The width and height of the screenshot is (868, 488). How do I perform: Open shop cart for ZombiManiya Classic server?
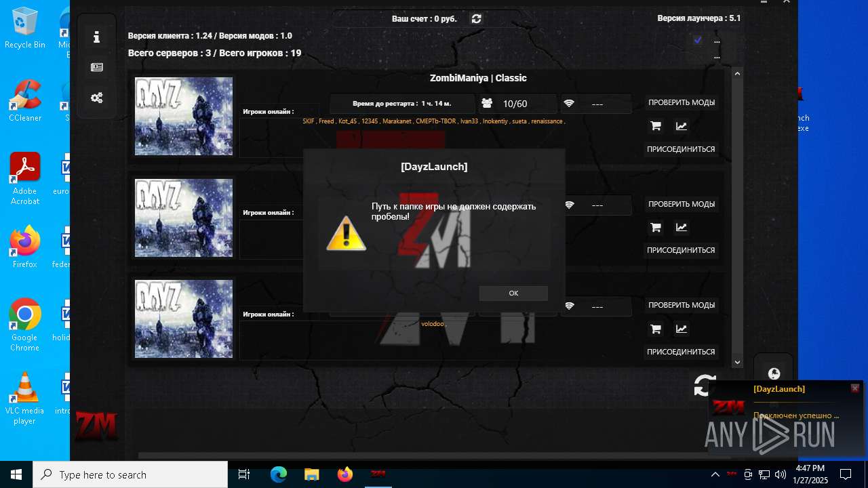655,126
